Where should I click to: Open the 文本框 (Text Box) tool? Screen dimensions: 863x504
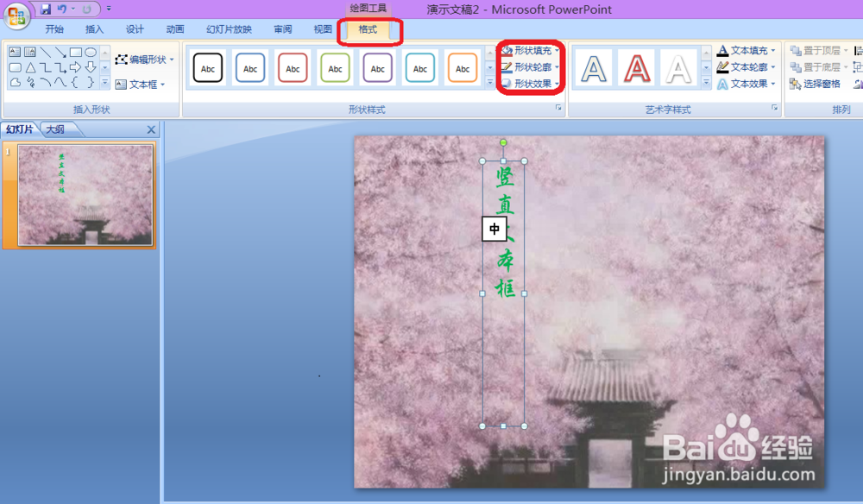click(121, 83)
